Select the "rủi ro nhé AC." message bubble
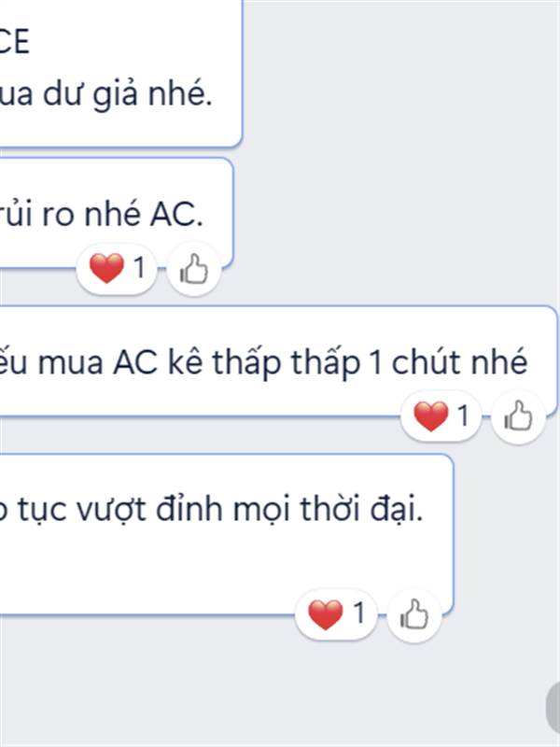The image size is (560, 747). [x=116, y=214]
